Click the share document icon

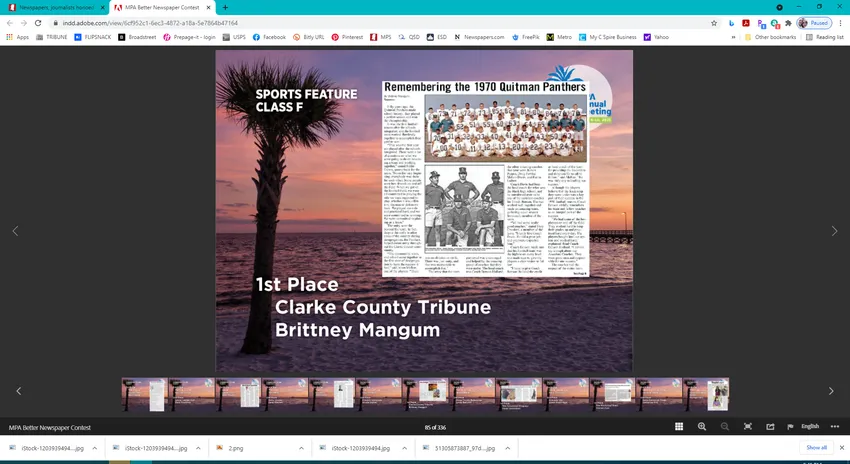pos(769,426)
